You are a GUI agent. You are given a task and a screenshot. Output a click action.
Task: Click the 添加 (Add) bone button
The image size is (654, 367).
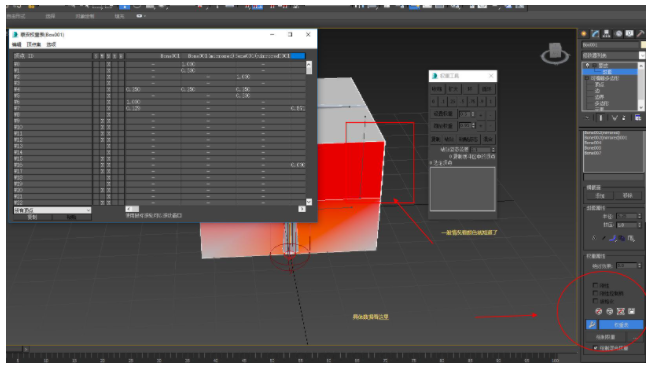point(600,195)
